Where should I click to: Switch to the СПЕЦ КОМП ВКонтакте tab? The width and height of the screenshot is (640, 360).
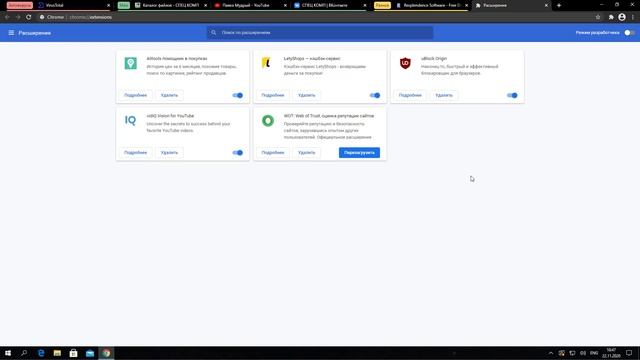[330, 5]
